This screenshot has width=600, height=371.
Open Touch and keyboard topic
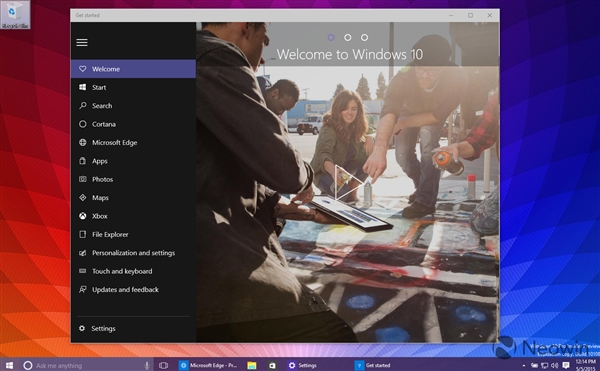coord(133,271)
